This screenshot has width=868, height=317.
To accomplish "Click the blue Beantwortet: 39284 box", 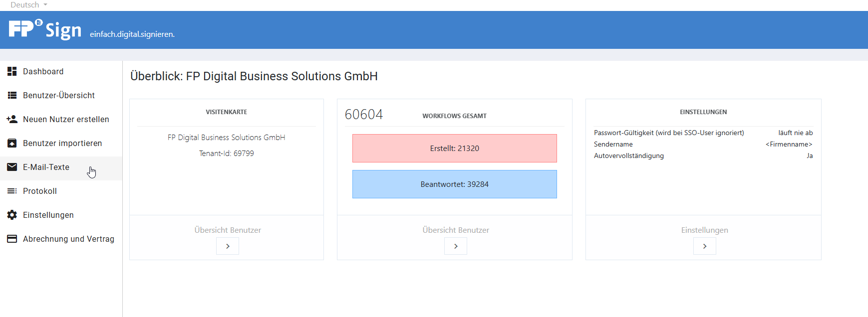I will coord(455,184).
